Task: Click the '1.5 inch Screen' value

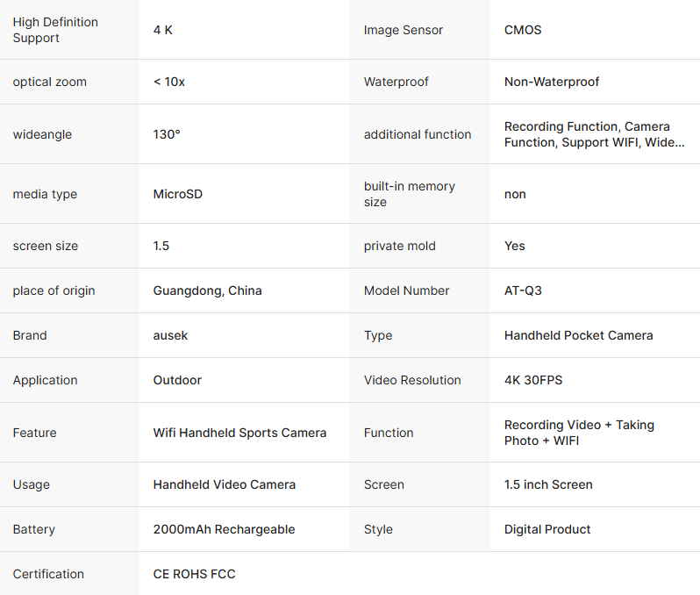Action: tap(548, 484)
